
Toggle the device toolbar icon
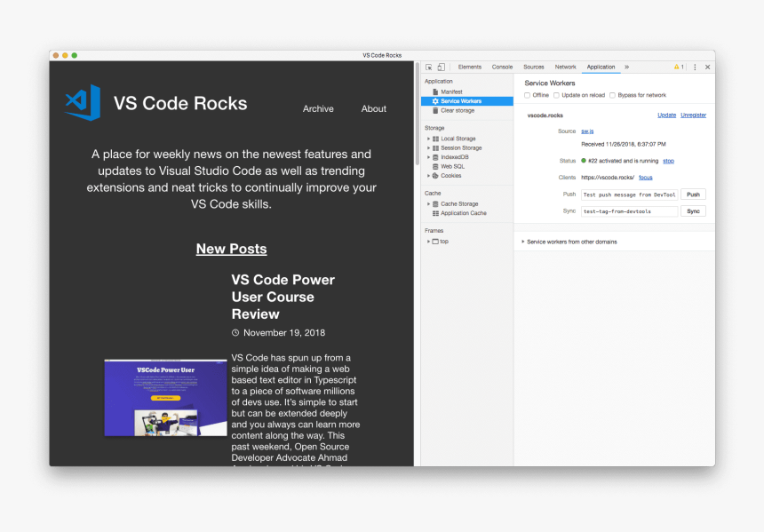[441, 67]
